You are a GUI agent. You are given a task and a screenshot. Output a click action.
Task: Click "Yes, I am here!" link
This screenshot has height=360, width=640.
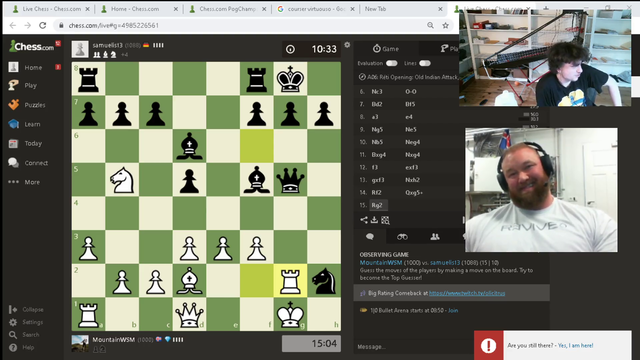click(x=576, y=345)
